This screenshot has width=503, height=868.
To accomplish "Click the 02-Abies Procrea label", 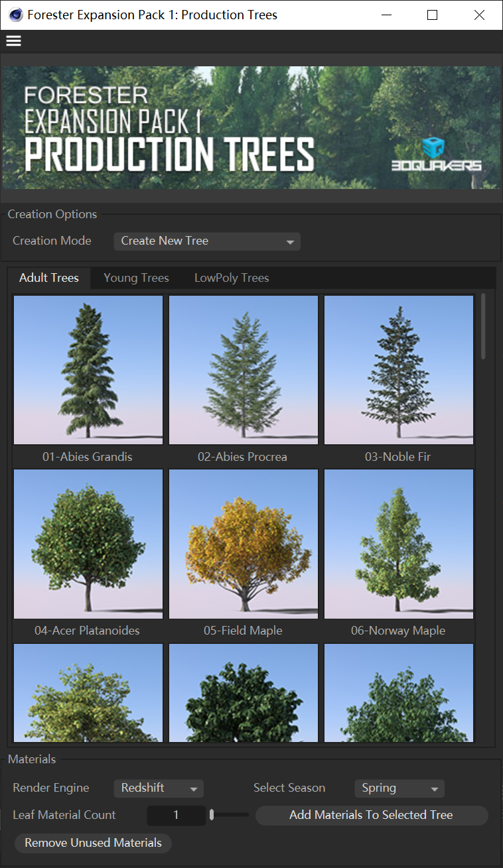I will coord(243,457).
